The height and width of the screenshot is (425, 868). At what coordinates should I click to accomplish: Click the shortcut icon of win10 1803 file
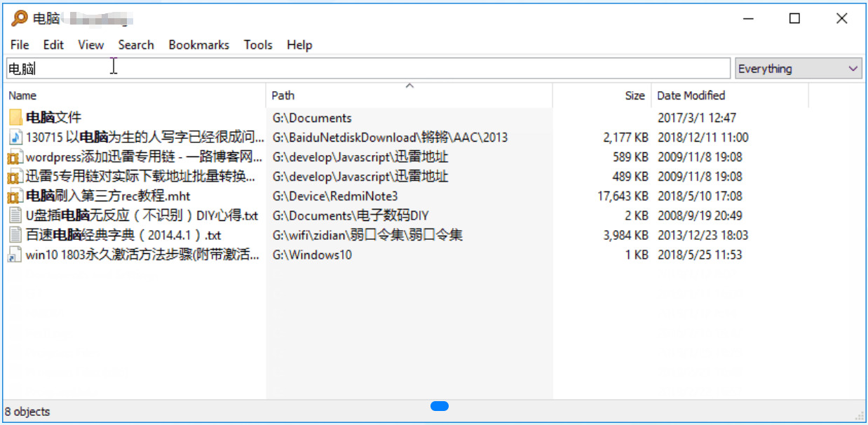coord(15,255)
